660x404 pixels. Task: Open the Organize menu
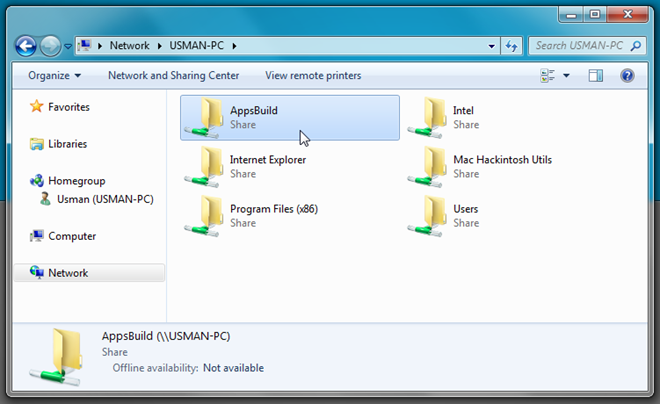coord(54,76)
